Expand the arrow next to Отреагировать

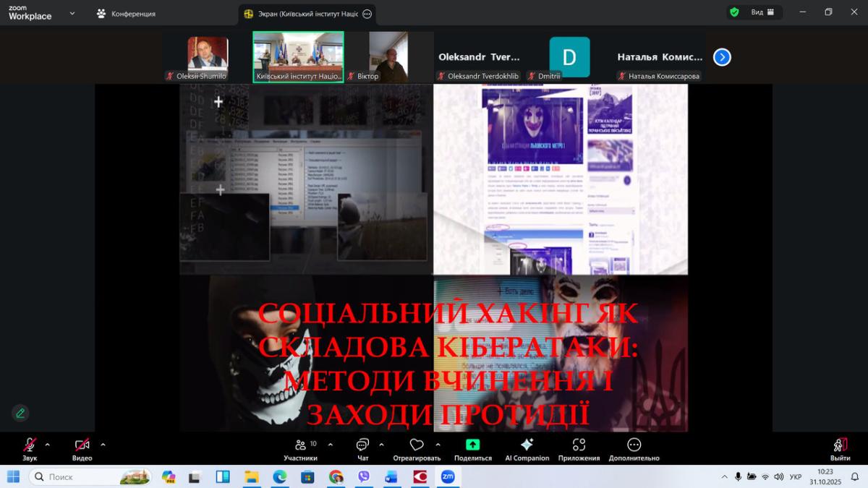tap(438, 445)
